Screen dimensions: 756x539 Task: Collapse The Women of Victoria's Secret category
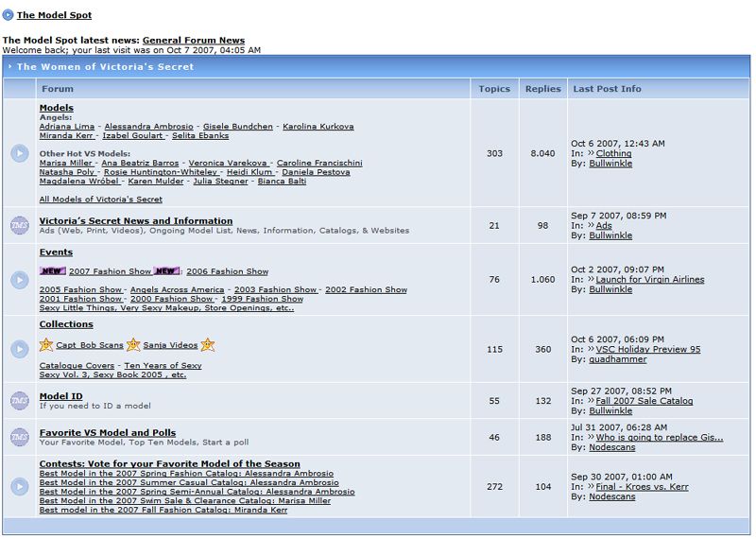click(x=9, y=66)
